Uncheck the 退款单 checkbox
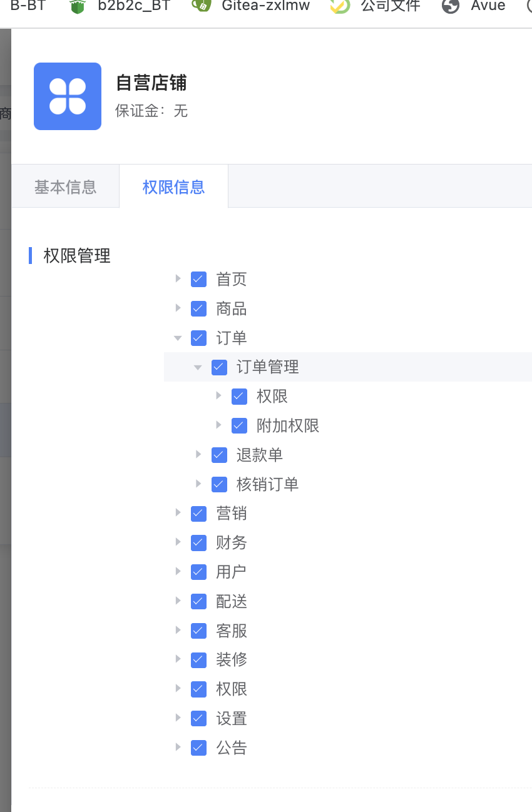This screenshot has width=532, height=812. point(219,455)
